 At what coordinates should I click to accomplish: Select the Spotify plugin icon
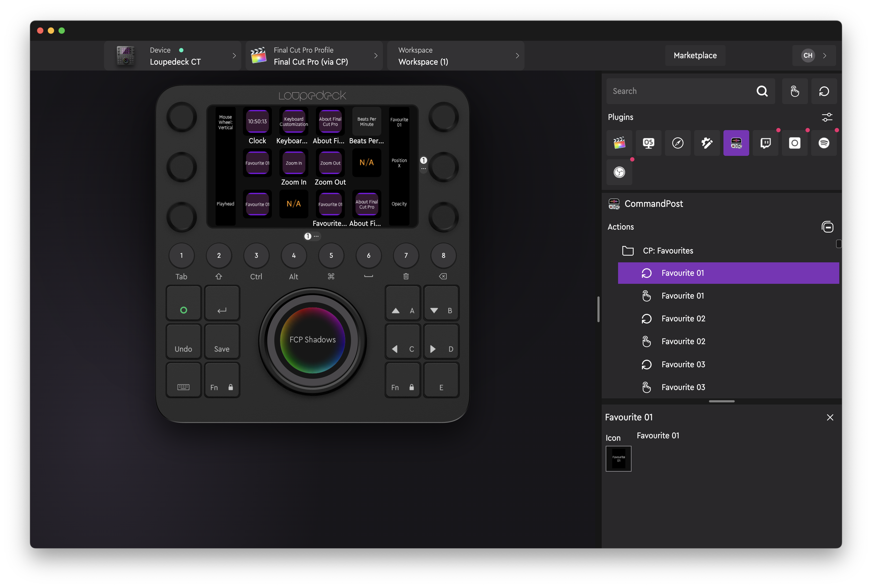point(824,143)
